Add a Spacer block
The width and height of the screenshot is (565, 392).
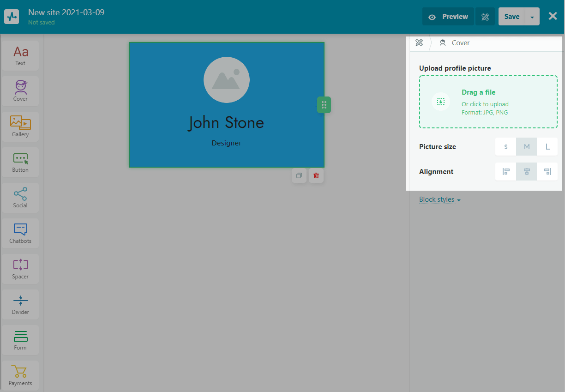coord(20,269)
